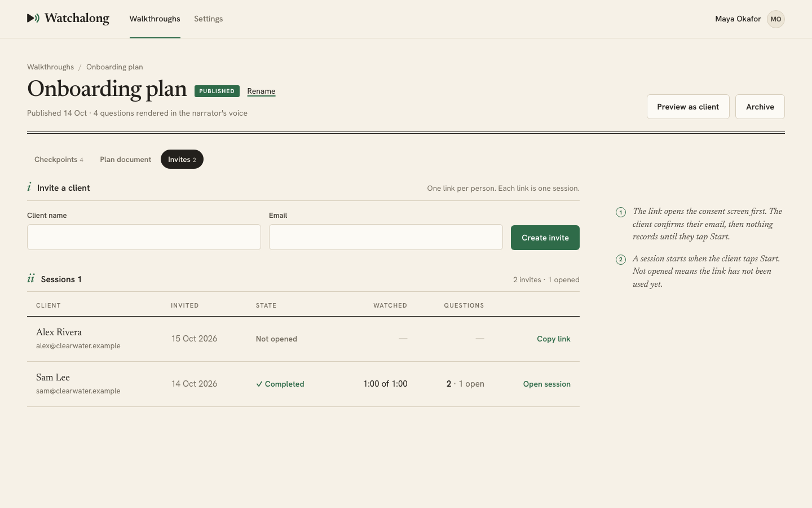
Task: Rename the Onboarding plan walkthrough
Action: pyautogui.click(x=261, y=91)
